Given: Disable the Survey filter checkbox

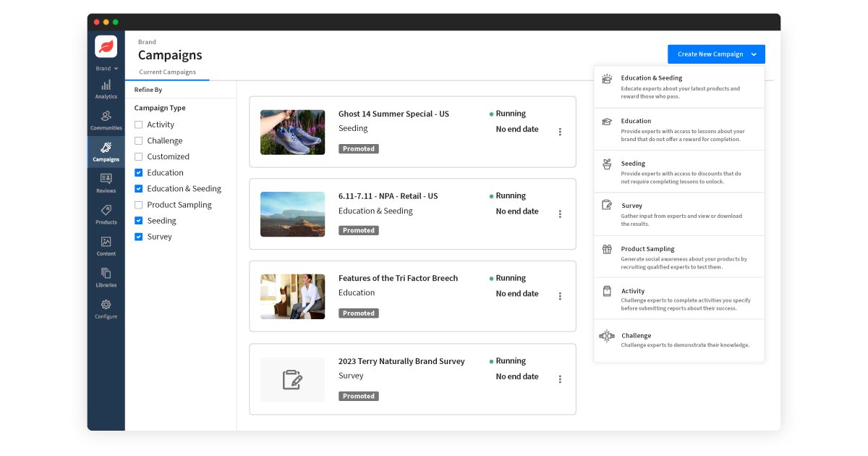Looking at the screenshot, I should pos(138,237).
